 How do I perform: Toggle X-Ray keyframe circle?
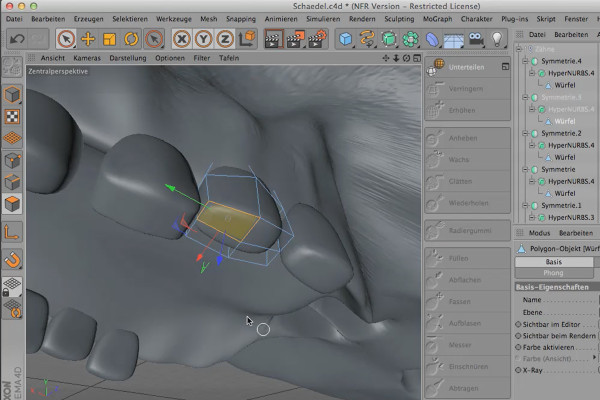518,370
